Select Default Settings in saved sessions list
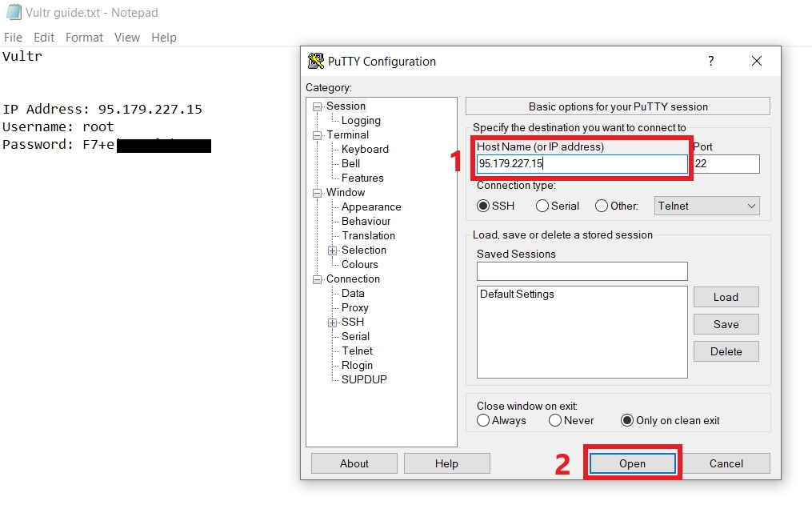Screen dimensions: 812x525 click(517, 294)
